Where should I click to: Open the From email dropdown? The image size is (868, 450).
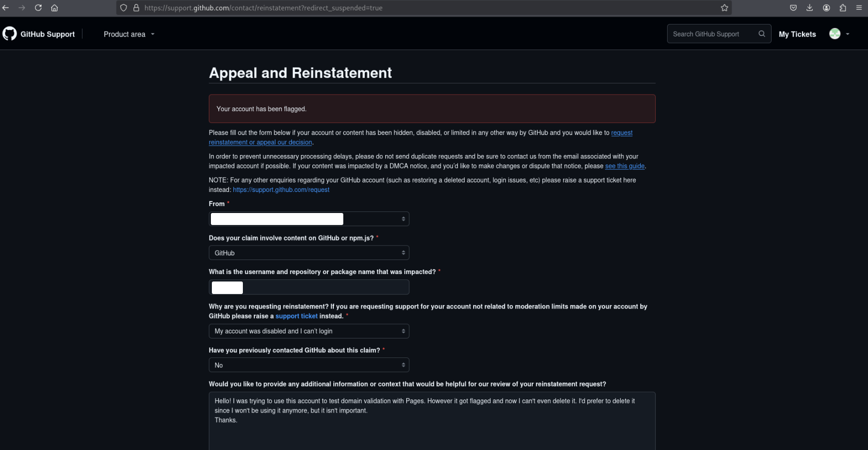click(x=309, y=219)
